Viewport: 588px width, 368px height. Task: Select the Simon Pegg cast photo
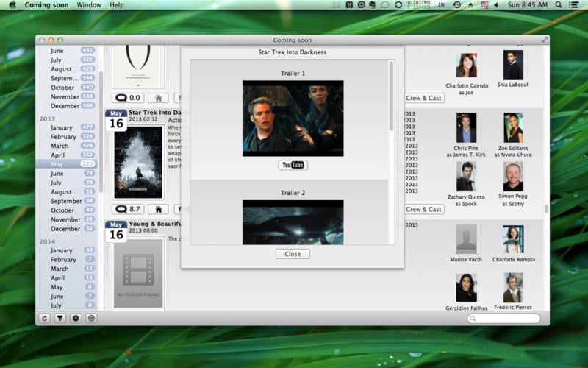click(513, 177)
